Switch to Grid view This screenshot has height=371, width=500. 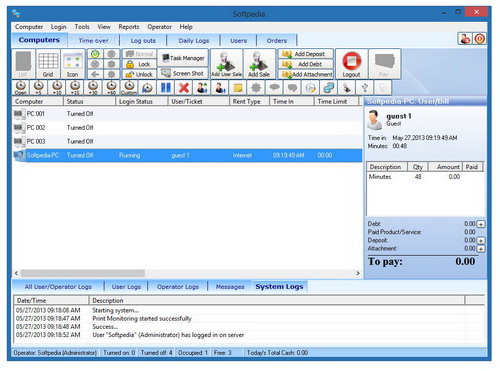tap(48, 64)
